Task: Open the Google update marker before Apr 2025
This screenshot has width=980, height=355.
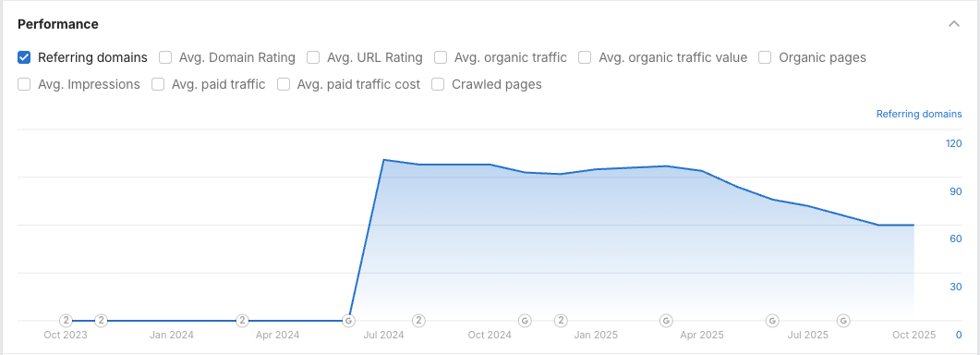Action: 666,321
